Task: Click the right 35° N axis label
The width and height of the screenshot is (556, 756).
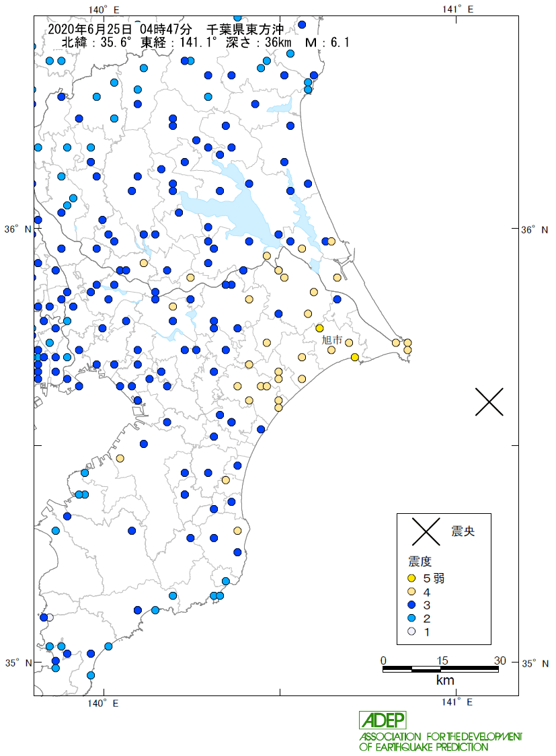Action: (x=535, y=663)
